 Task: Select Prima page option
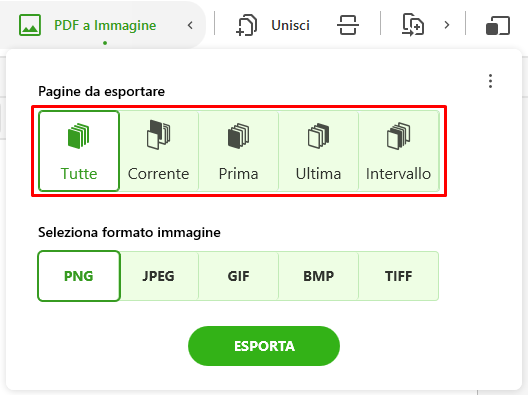(238, 151)
